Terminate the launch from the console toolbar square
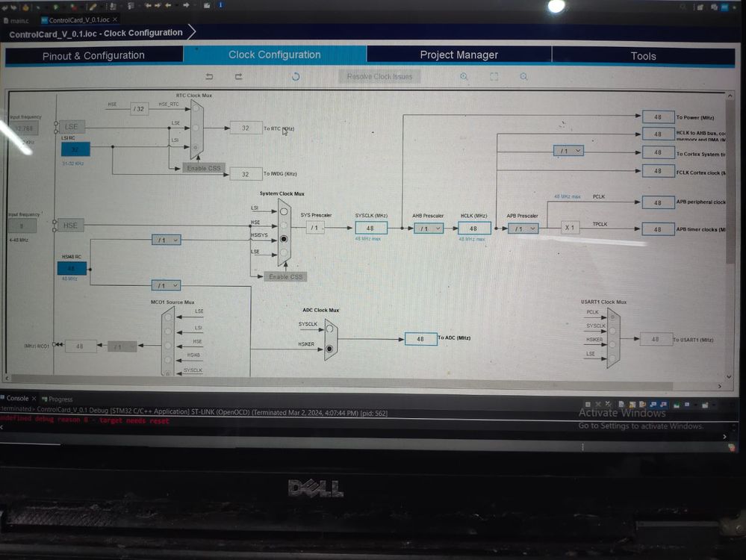The image size is (746, 560). (588, 405)
